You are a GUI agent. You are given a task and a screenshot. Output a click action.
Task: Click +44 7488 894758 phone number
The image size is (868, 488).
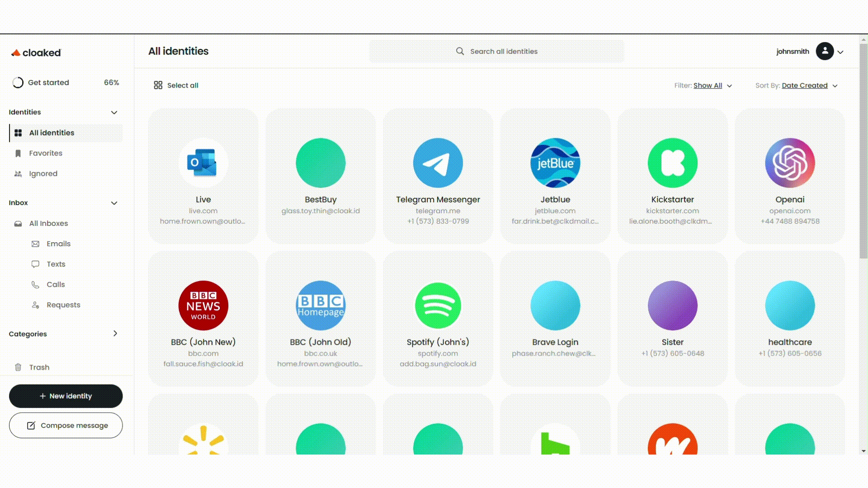pos(790,221)
